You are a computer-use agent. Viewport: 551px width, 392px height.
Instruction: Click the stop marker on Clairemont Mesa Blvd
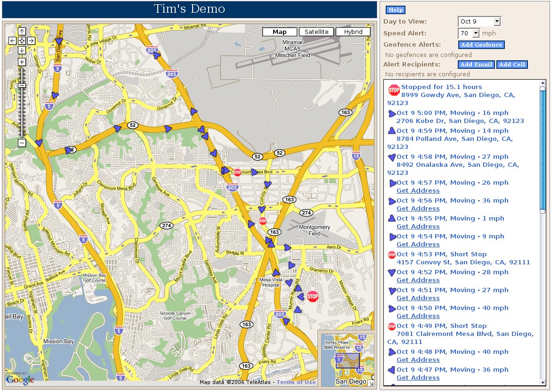pyautogui.click(x=237, y=172)
